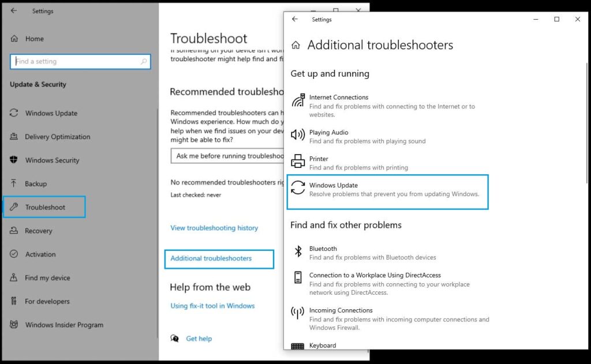
Task: Click Backup arrow icon in sidebar
Action: tap(14, 183)
